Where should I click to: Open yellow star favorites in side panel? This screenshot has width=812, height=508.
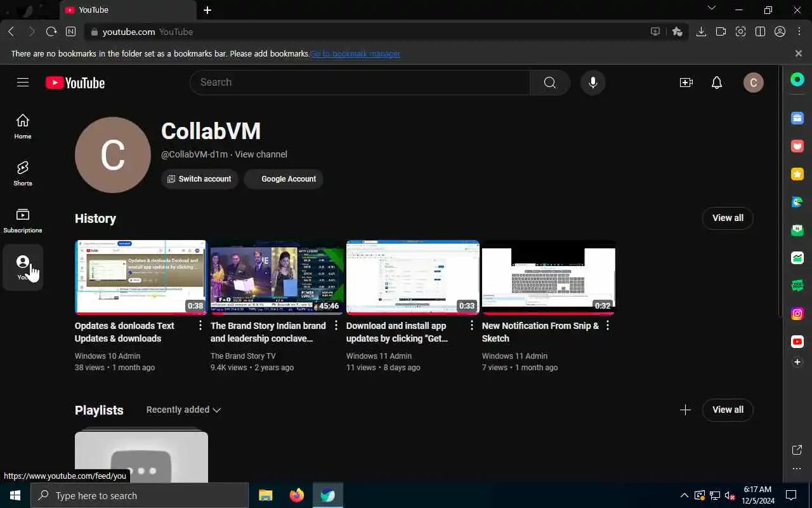tap(797, 174)
